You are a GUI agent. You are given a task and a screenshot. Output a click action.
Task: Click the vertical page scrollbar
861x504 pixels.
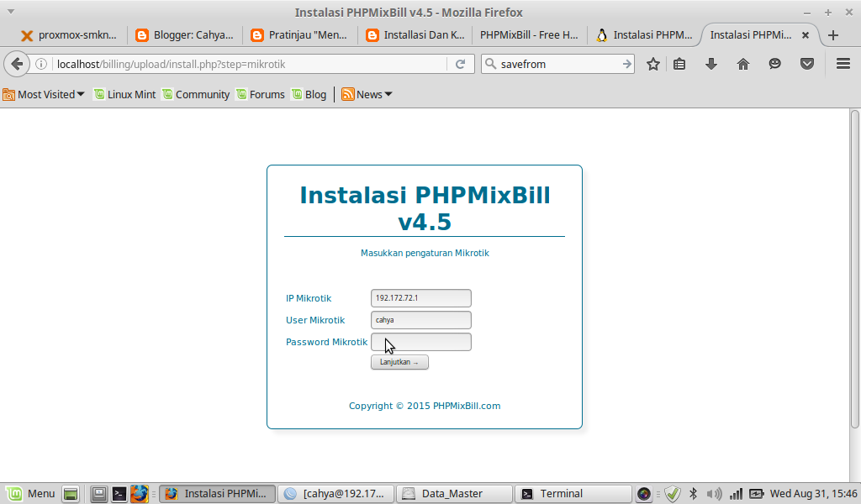[854, 269]
